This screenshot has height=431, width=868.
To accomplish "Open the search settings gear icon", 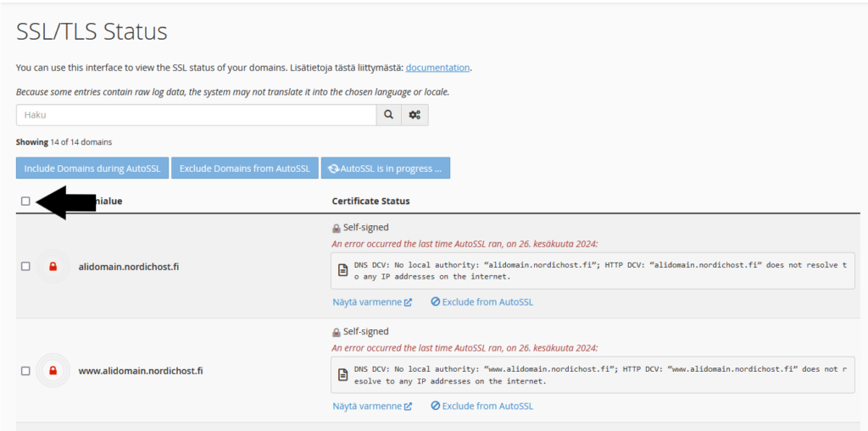I will point(415,115).
